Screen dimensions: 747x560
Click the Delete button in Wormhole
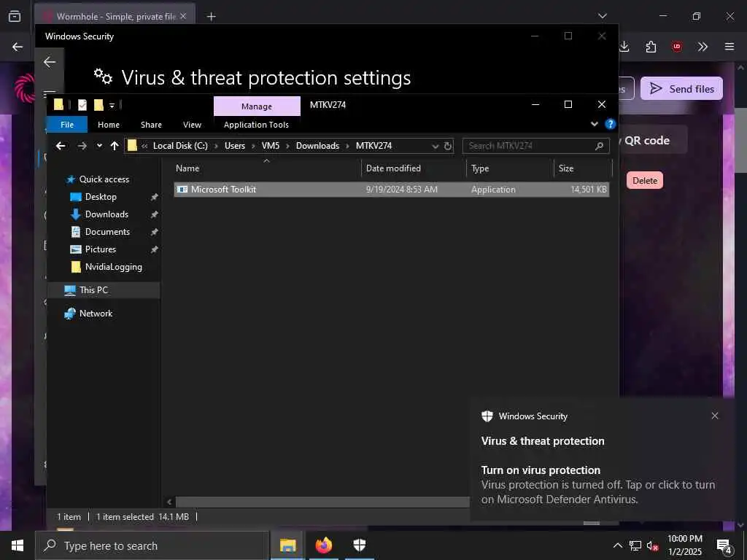645,181
